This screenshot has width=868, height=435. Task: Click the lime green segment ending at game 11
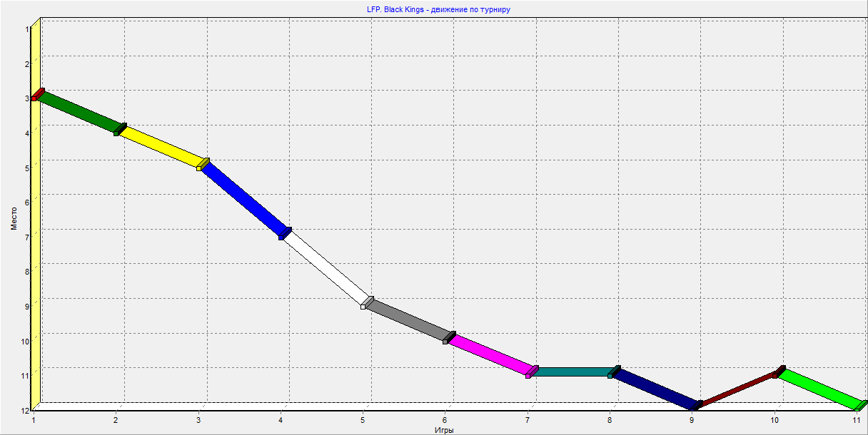pyautogui.click(x=819, y=389)
